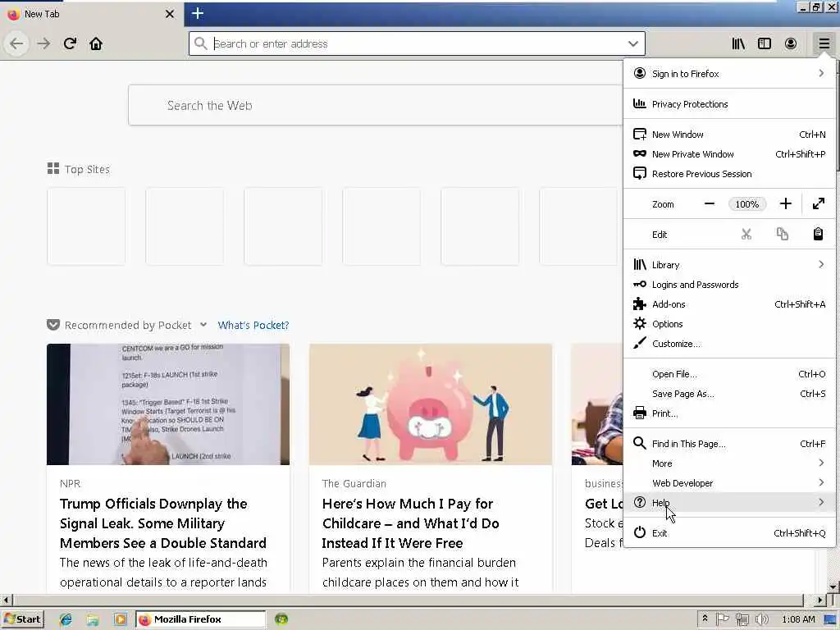This screenshot has width=840, height=630.
Task: Click the Top Sites section header
Action: (x=78, y=169)
